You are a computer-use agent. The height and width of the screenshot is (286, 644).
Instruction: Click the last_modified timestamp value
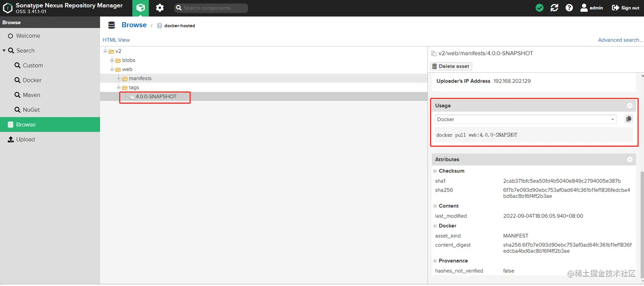[x=543, y=216]
